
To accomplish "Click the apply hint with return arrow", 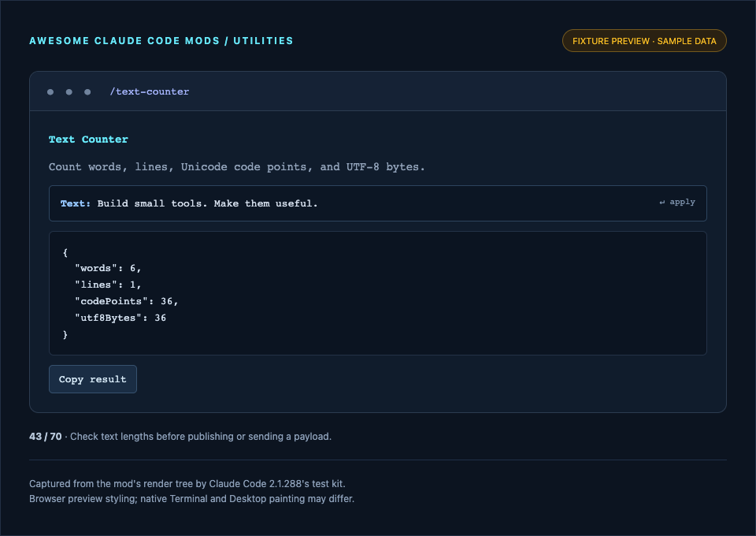I will click(677, 202).
